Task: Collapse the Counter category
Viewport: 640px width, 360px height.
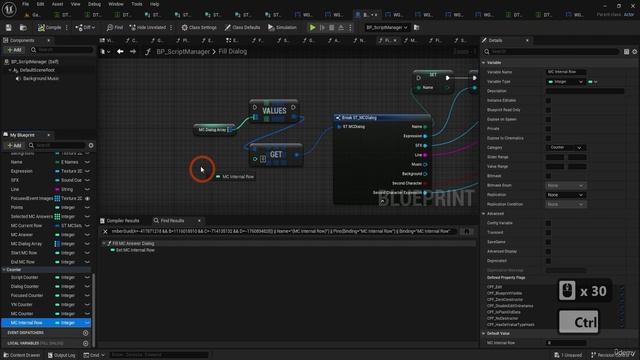Action: point(4,270)
